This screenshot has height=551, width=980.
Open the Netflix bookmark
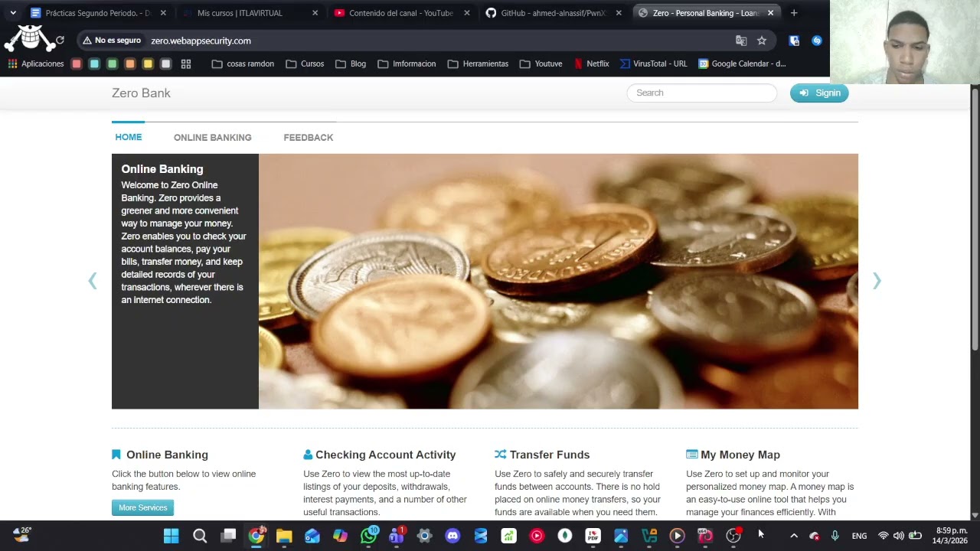591,64
